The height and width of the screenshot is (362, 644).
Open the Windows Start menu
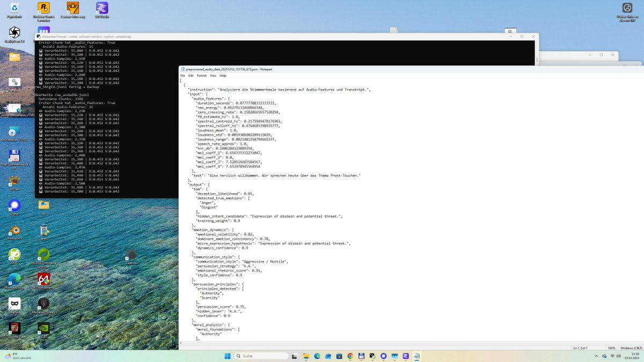[228, 356]
